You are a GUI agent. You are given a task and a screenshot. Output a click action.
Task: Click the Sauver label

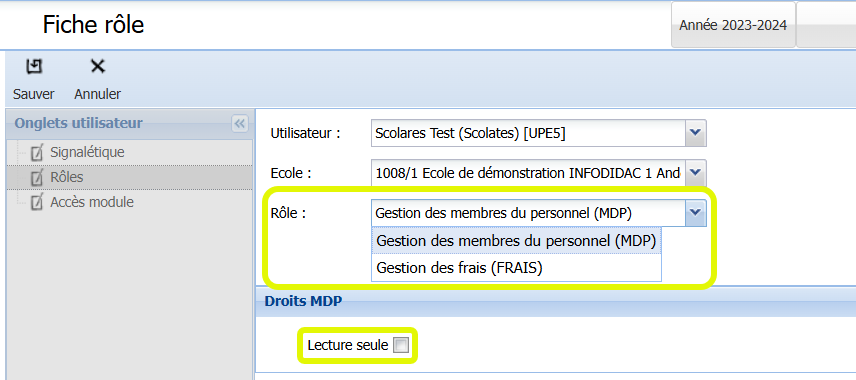click(34, 94)
